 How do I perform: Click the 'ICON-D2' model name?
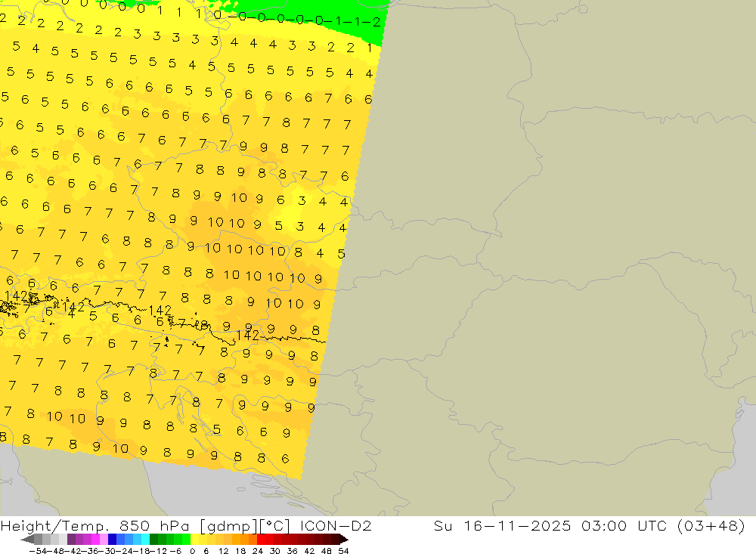point(336,525)
